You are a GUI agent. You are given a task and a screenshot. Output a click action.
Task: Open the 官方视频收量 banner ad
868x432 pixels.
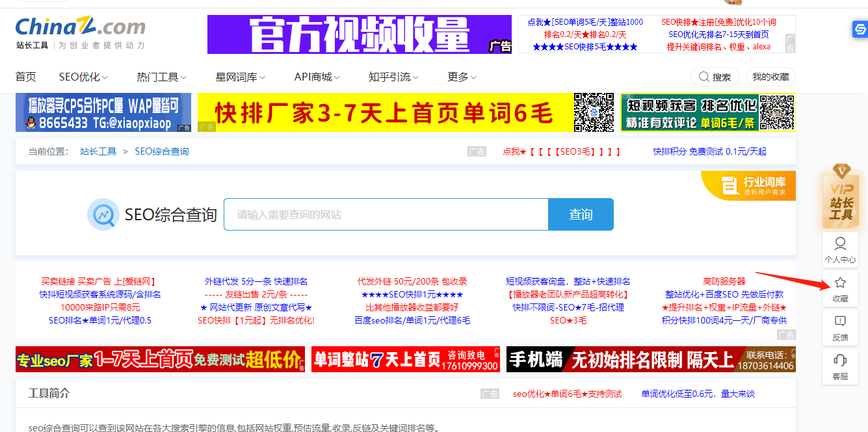tap(360, 34)
